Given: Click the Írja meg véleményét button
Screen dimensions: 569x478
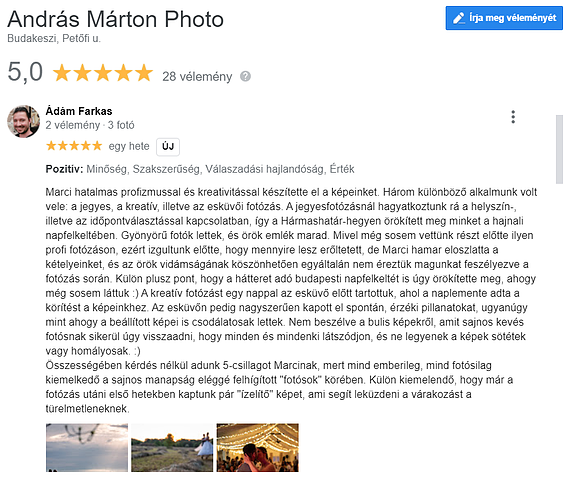Looking at the screenshot, I should (x=504, y=18).
